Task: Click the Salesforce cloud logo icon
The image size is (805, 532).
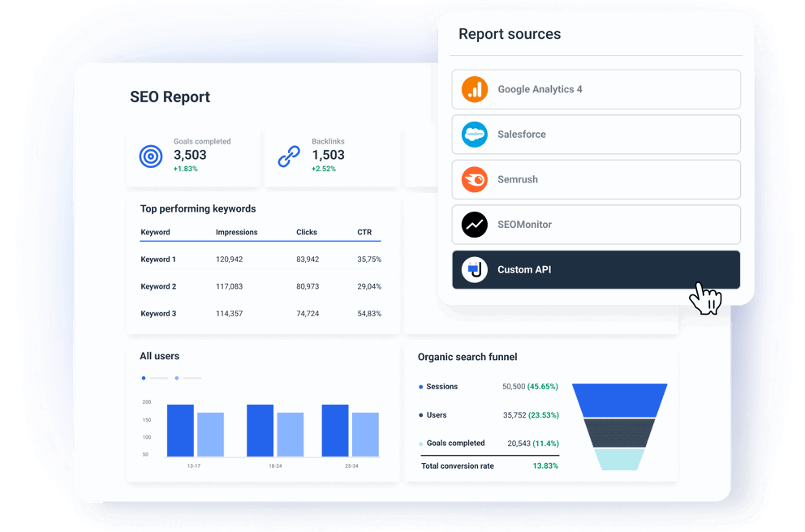Action: coord(475,135)
